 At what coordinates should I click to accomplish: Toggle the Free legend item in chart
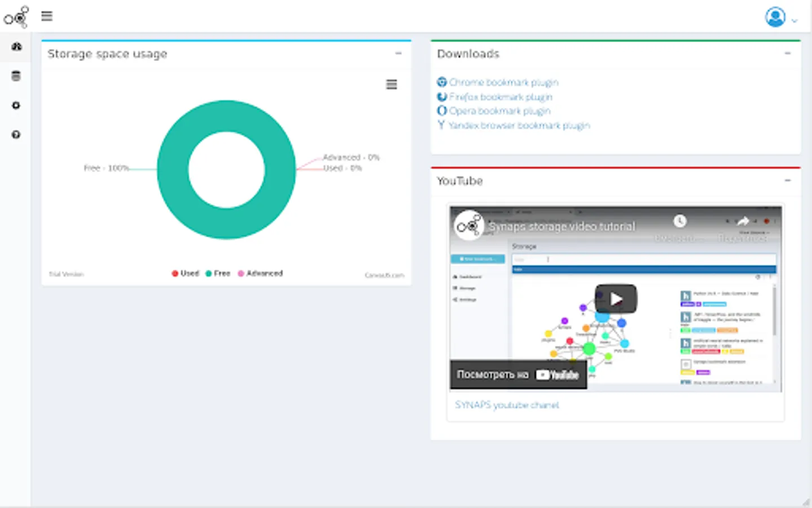pyautogui.click(x=218, y=273)
